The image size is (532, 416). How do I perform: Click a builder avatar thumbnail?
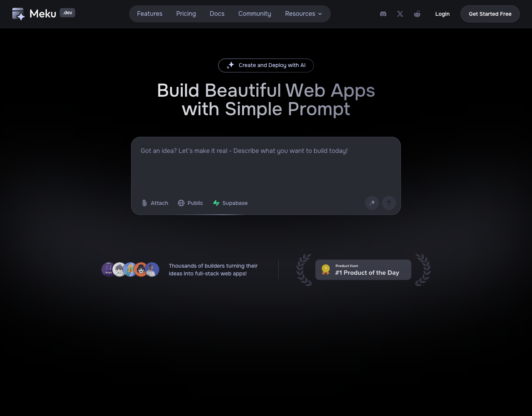point(130,270)
